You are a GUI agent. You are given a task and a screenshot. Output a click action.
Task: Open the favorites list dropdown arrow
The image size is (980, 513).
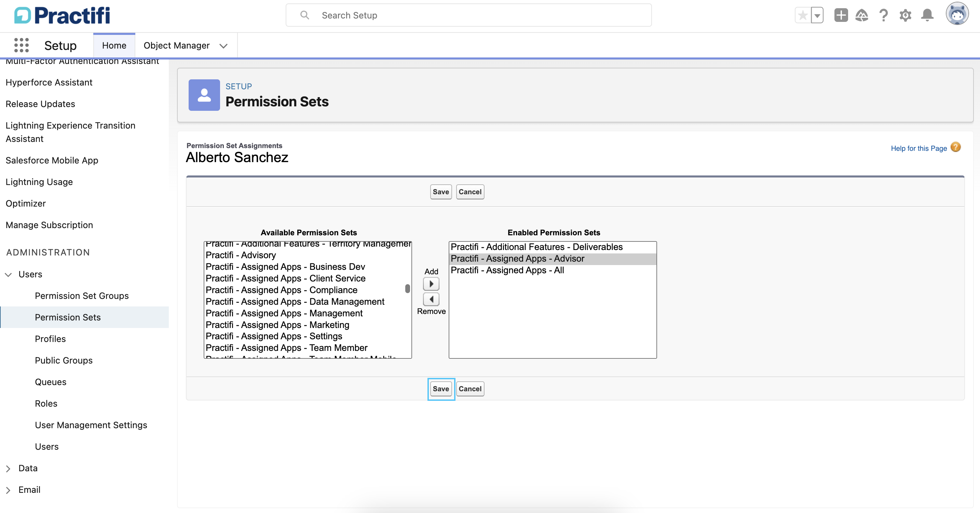point(817,15)
